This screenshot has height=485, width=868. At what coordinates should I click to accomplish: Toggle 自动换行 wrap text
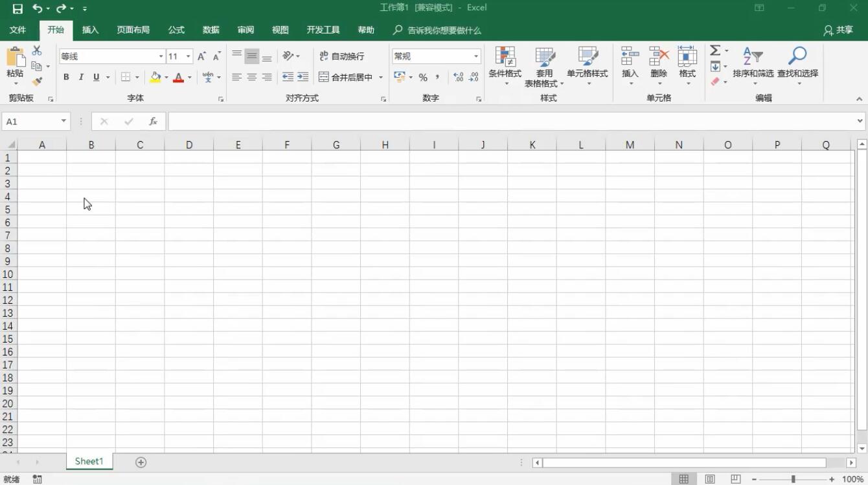click(341, 56)
